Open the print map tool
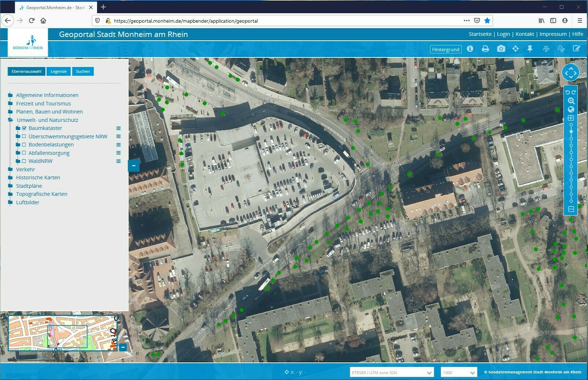This screenshot has width=588, height=380. pos(485,49)
